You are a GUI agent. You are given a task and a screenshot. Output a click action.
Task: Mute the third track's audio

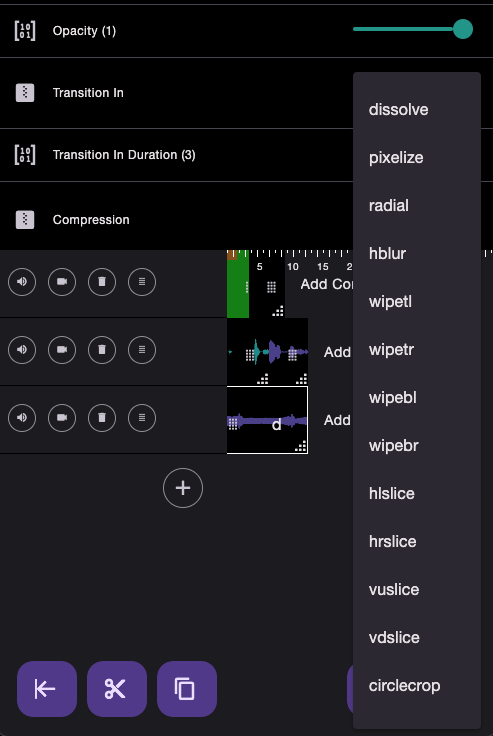22,418
